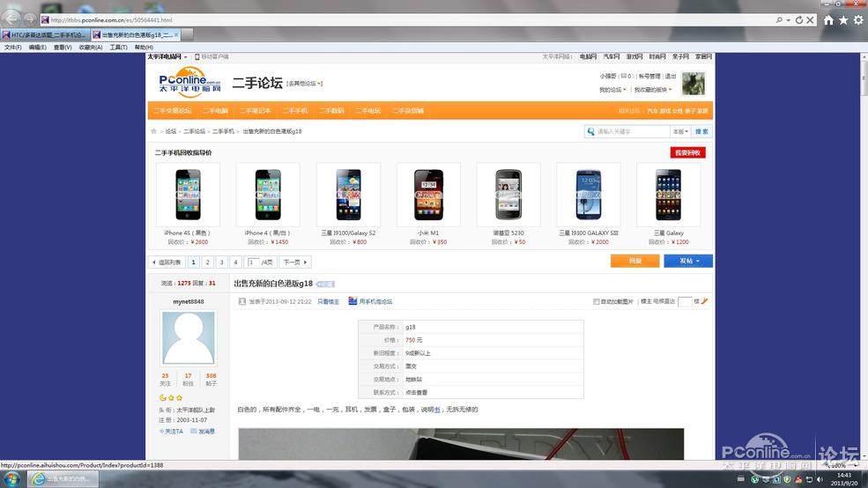Click the 发消息 link
Viewport: 868px width, 488px height.
coord(204,431)
